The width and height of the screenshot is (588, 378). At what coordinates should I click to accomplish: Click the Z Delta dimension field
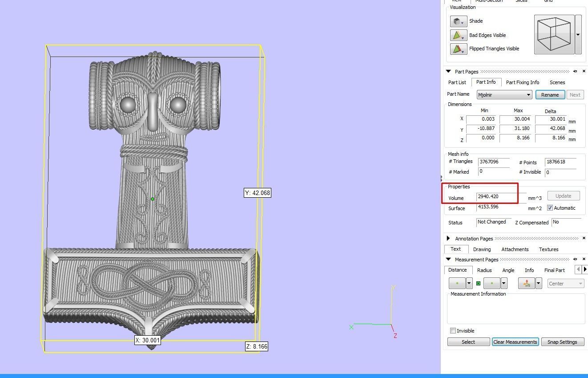[x=551, y=138]
